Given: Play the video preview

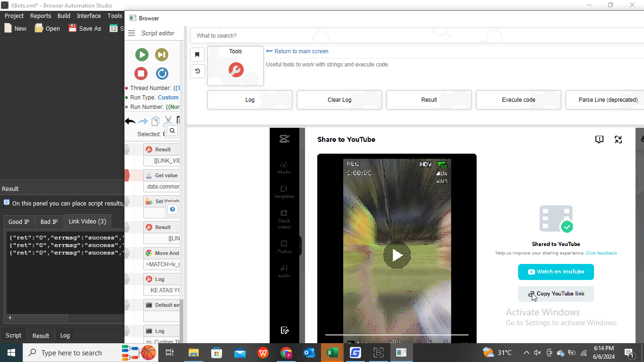Looking at the screenshot, I should coord(397,255).
